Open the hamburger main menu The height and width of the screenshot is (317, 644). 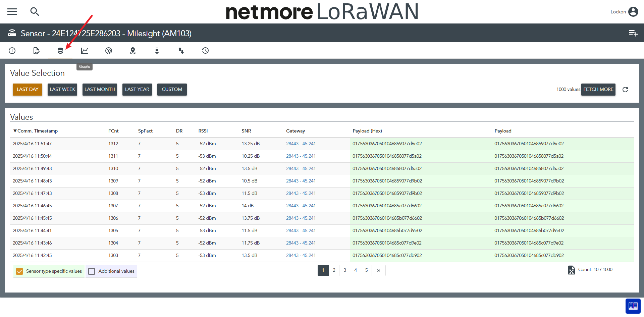point(12,12)
